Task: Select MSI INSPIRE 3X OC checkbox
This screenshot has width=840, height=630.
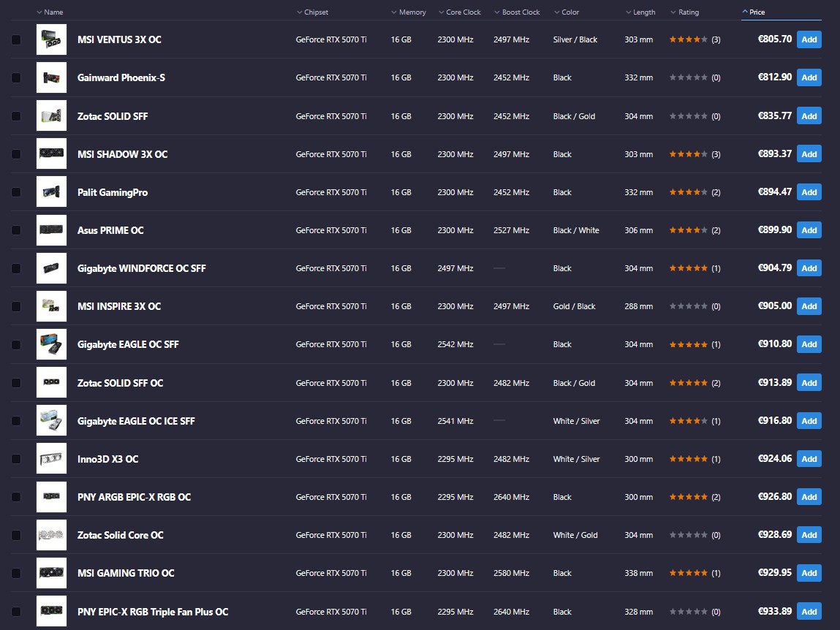Action: tap(16, 306)
